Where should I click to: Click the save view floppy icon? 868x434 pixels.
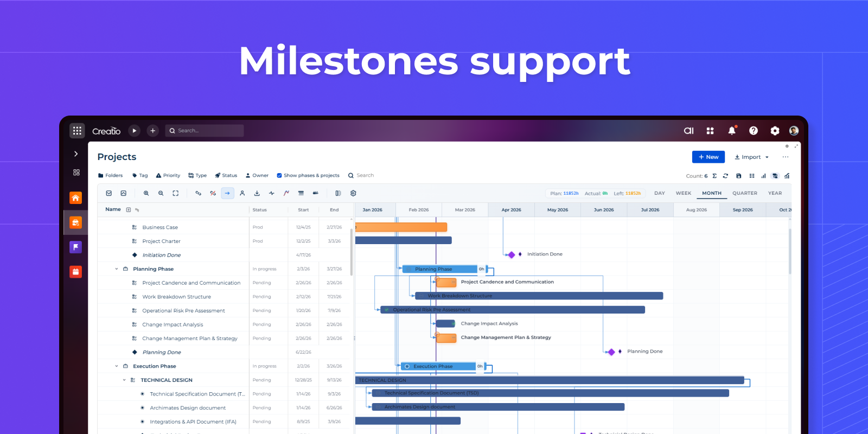tap(738, 176)
